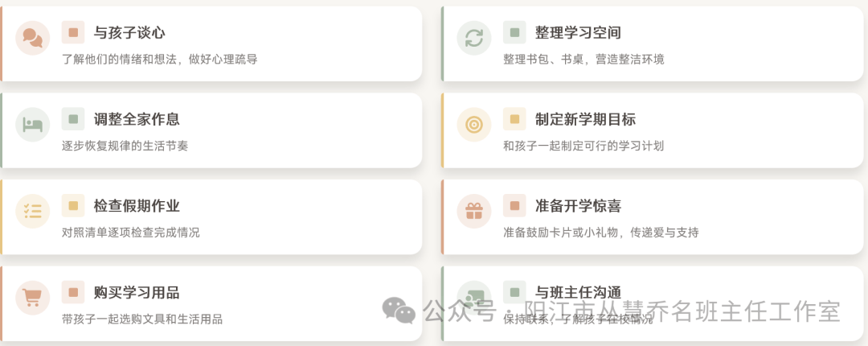Tick the 调整全家作息 checkbox

[73, 119]
